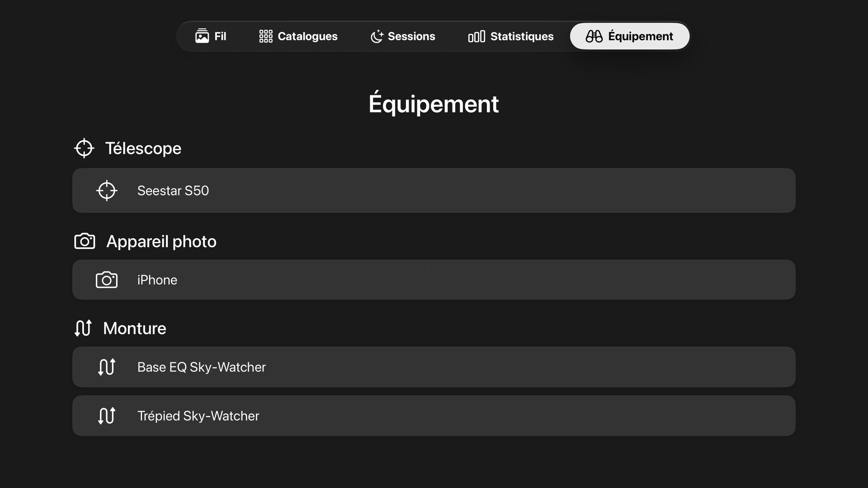Image resolution: width=868 pixels, height=488 pixels.
Task: Click the Sessions moon icon
Action: click(x=377, y=36)
